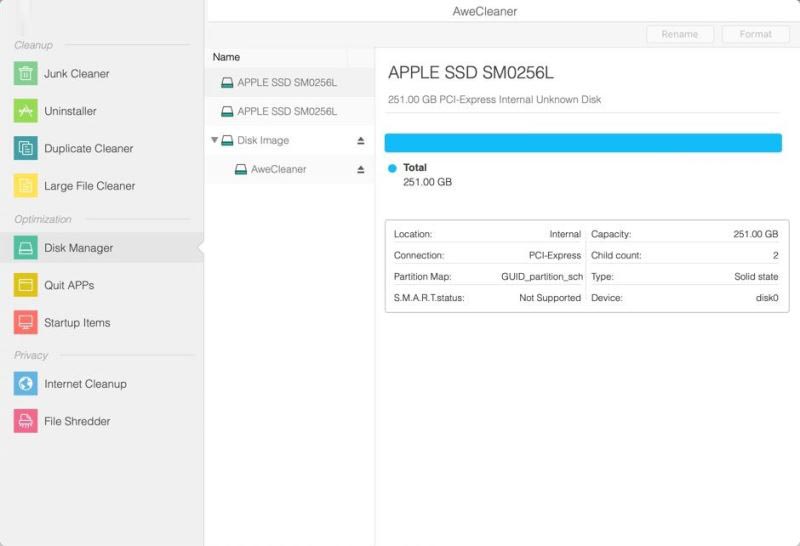This screenshot has width=800, height=546.
Task: Click the S.M.A.R.T. status 'Not Supported'
Action: 550,297
